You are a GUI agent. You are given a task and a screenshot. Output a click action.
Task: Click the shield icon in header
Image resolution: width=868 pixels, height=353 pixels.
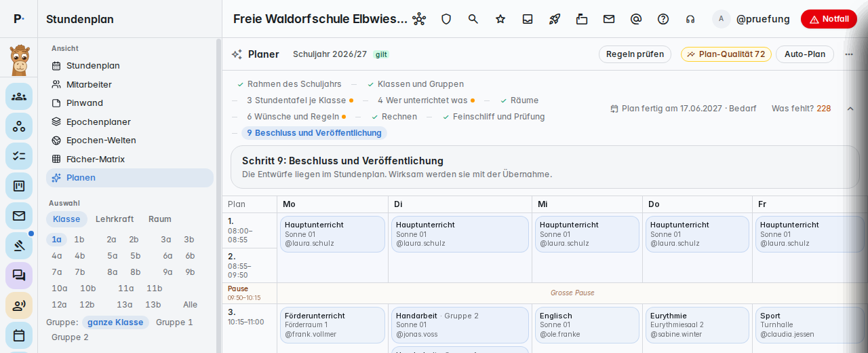(x=446, y=19)
